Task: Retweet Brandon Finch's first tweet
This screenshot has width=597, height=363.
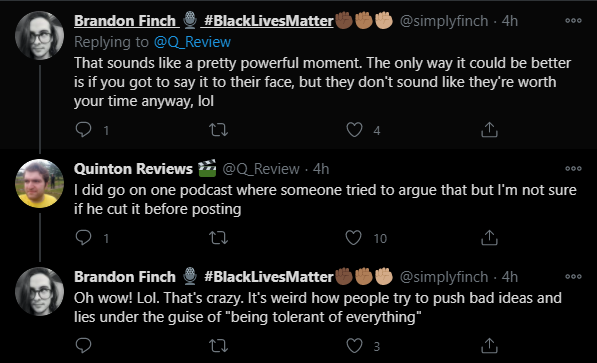Action: pyautogui.click(x=219, y=130)
